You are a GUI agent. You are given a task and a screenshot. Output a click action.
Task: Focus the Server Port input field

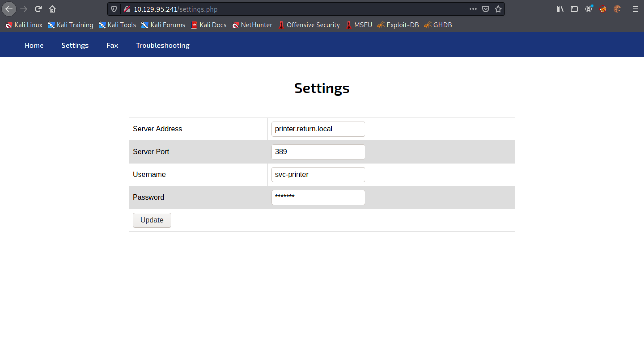318,152
